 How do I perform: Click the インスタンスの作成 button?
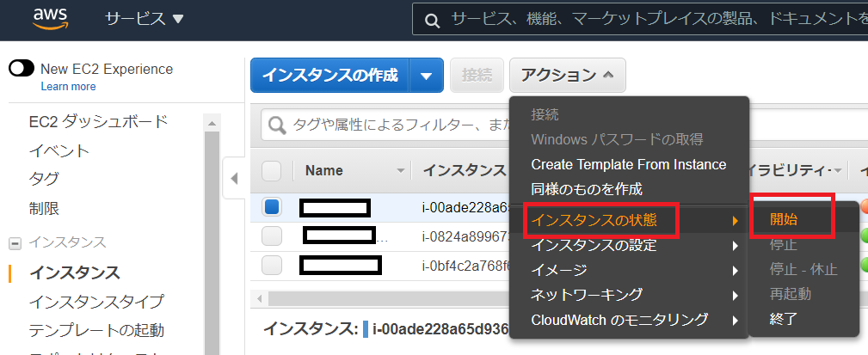tap(330, 75)
